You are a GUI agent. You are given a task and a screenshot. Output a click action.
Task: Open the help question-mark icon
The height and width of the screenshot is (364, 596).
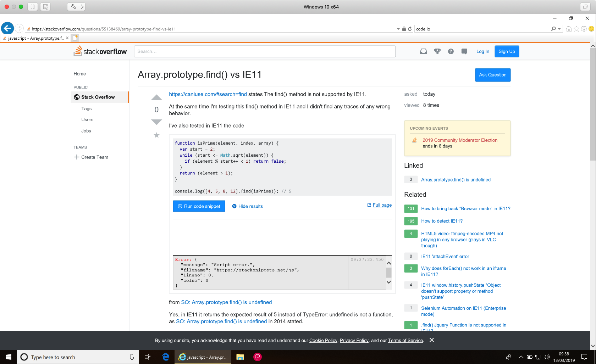(451, 51)
